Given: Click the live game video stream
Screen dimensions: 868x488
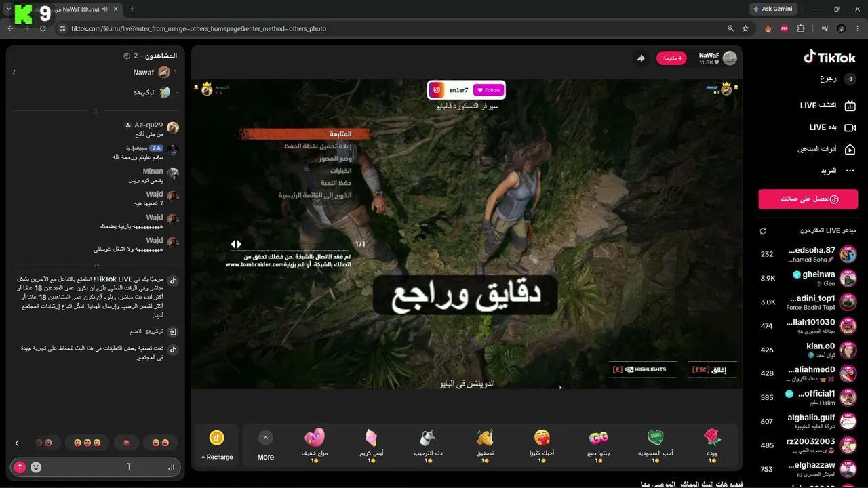Looking at the screenshot, I should point(467,234).
